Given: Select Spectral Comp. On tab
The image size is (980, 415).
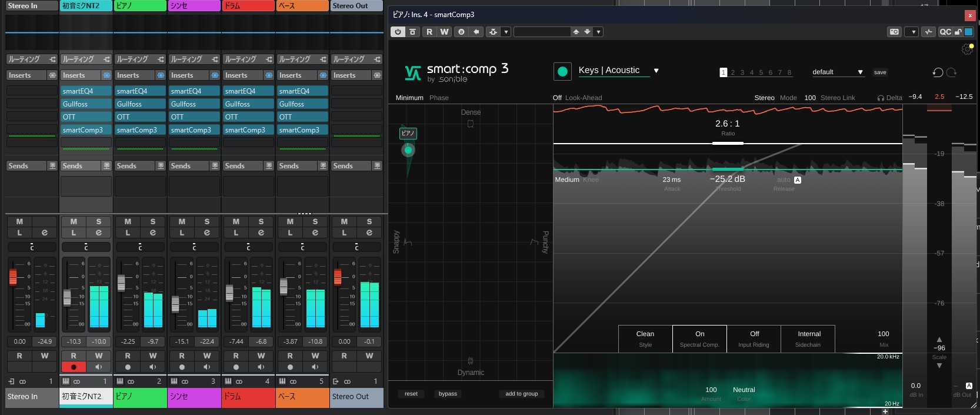Looking at the screenshot, I should coord(699,338).
